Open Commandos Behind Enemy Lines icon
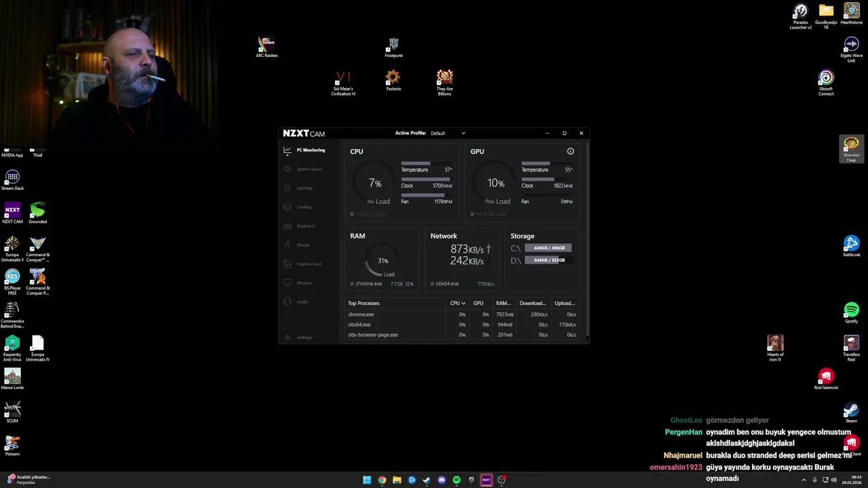The width and height of the screenshot is (868, 488). [12, 315]
